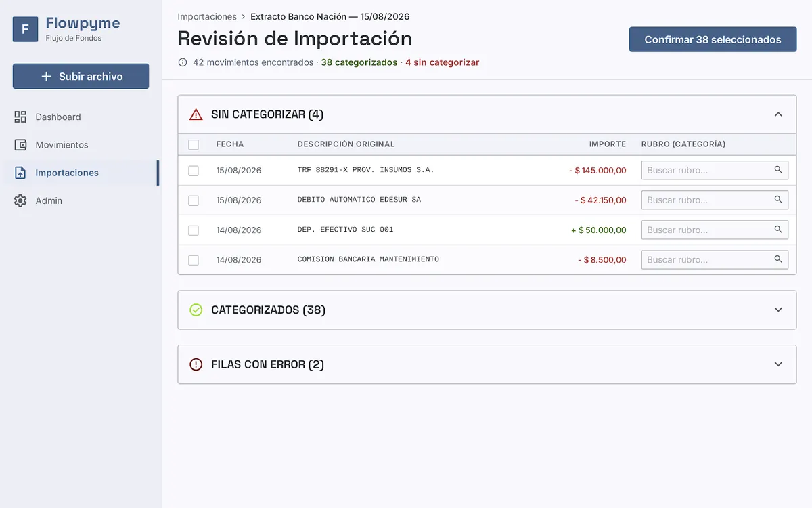Click Confirmar 38 seleccionados button
Image resolution: width=812 pixels, height=508 pixels.
pyautogui.click(x=713, y=39)
